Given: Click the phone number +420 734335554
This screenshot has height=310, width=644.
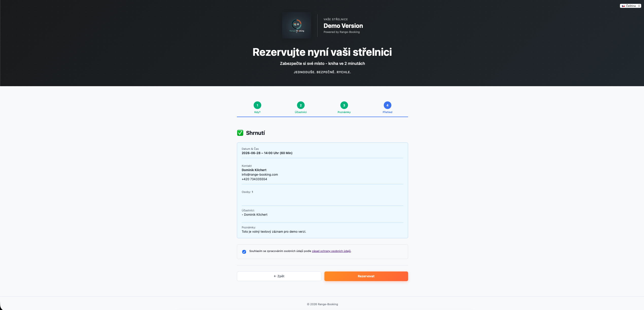Looking at the screenshot, I should (254, 179).
